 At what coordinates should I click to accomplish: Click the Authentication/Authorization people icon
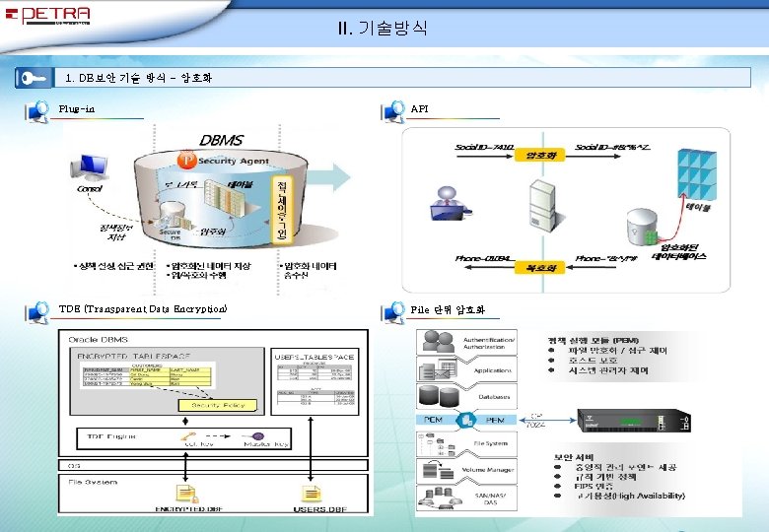[439, 341]
